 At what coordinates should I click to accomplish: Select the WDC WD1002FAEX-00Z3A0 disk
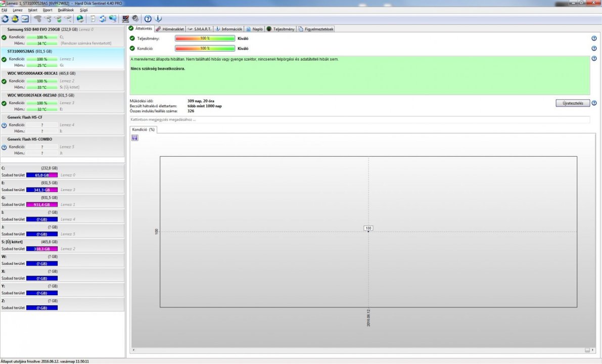(x=63, y=102)
